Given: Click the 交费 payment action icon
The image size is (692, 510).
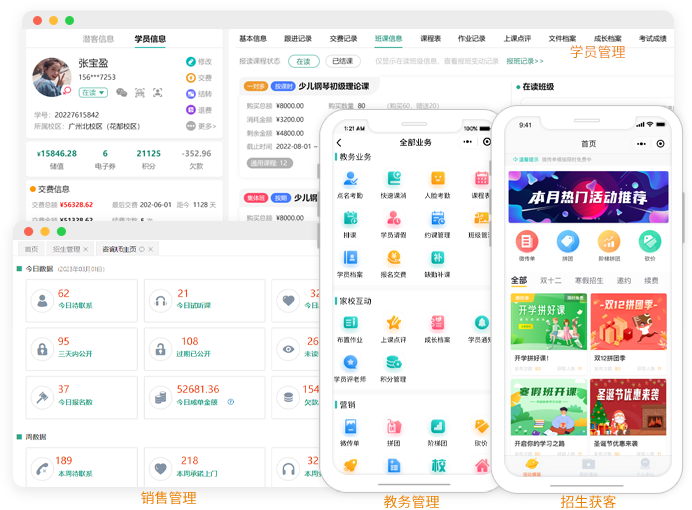Looking at the screenshot, I should tap(191, 78).
